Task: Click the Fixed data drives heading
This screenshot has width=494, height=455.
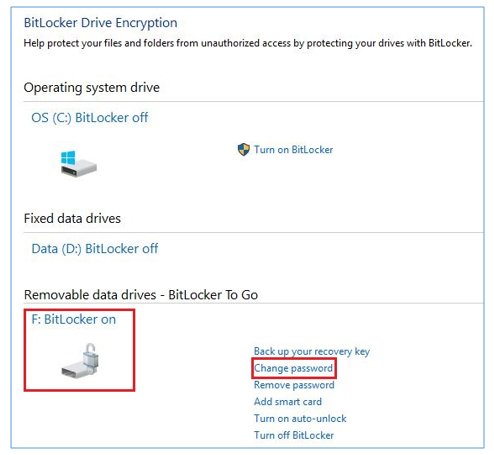Action: [72, 219]
